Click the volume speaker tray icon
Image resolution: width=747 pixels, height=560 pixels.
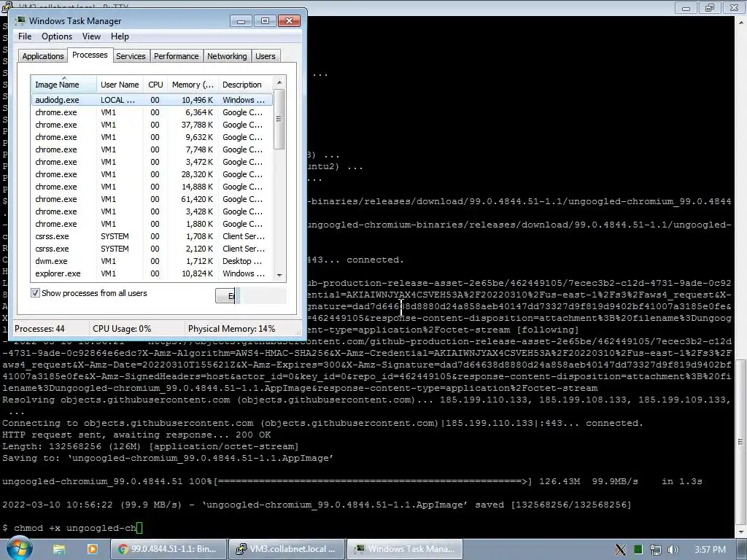(x=673, y=550)
